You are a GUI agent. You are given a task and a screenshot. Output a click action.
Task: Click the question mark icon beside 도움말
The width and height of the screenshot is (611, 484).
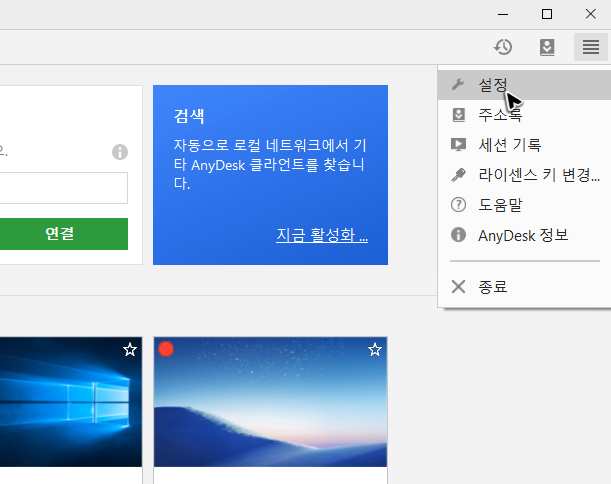coord(458,205)
